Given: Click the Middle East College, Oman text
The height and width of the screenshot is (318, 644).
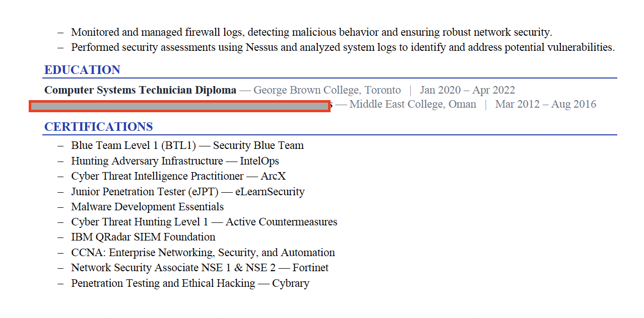Looking at the screenshot, I should pyautogui.click(x=413, y=104).
